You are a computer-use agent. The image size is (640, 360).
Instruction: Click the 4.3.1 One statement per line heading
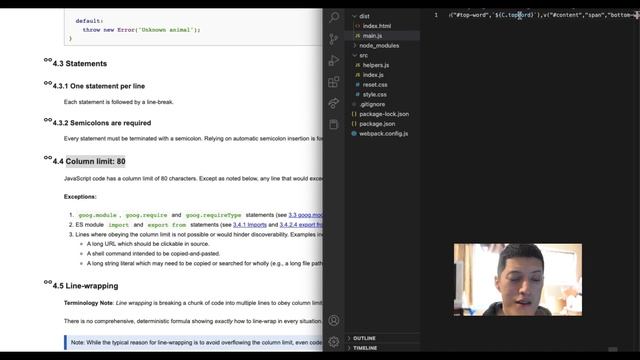point(99,86)
